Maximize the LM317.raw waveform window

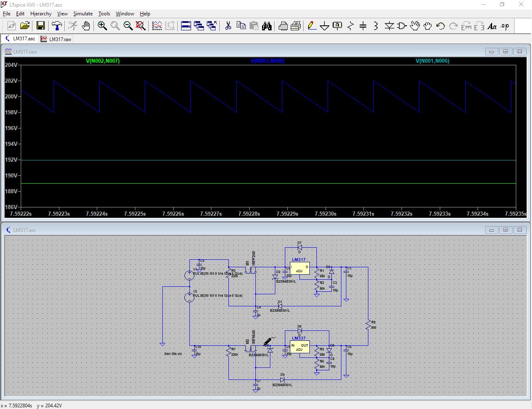pyautogui.click(x=505, y=52)
